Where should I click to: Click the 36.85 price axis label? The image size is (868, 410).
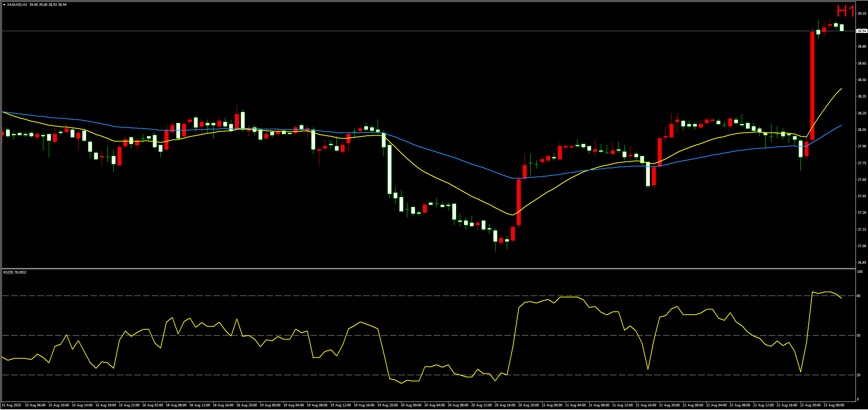[861, 263]
